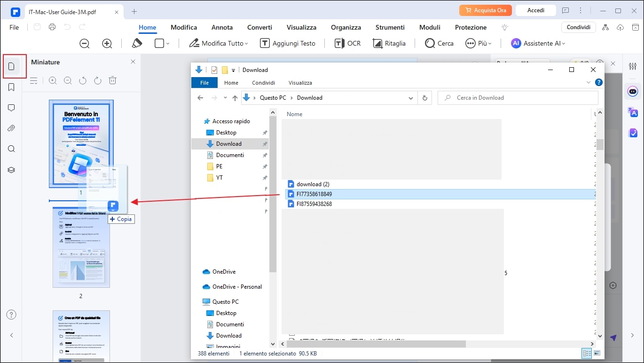
Task: Open the Organizza tab
Action: (x=346, y=27)
